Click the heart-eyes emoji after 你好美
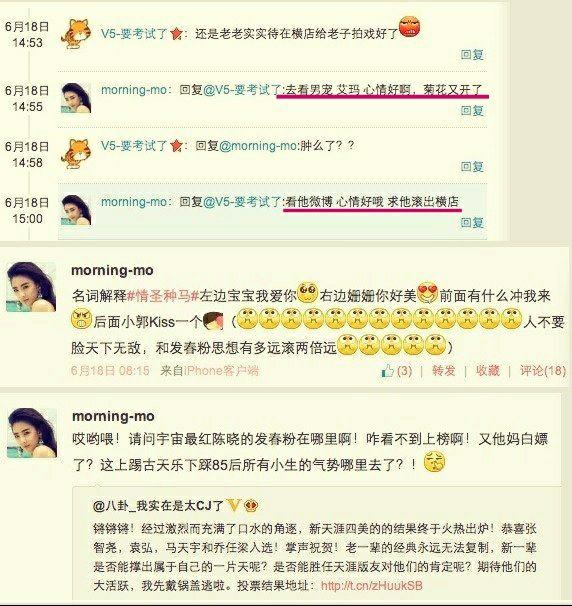The image size is (572, 606). (x=427, y=293)
